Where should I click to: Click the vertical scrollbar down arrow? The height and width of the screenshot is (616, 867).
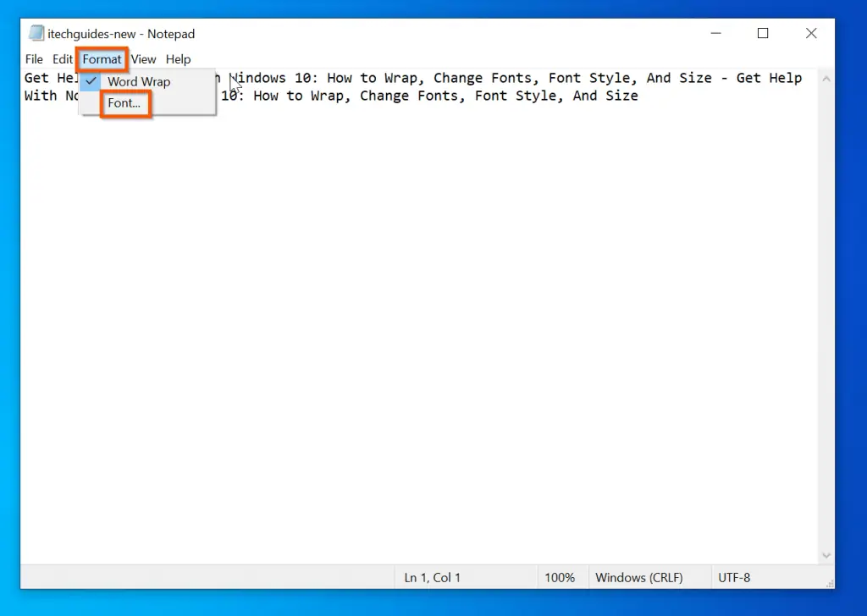tap(826, 555)
